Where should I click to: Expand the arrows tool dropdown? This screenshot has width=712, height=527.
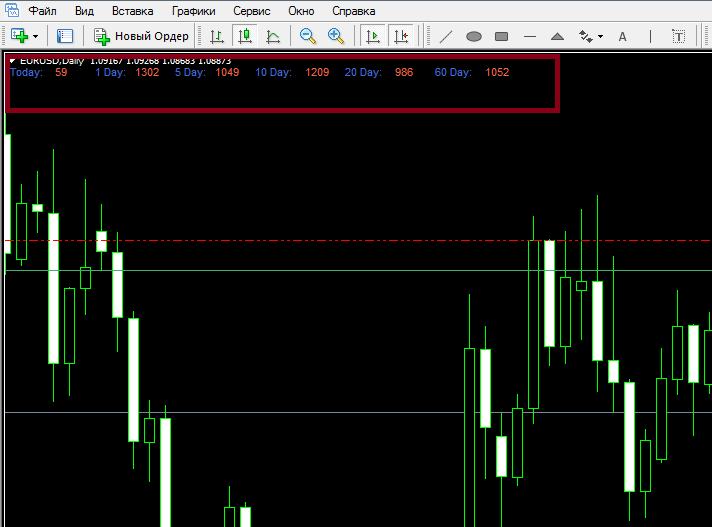coord(600,36)
